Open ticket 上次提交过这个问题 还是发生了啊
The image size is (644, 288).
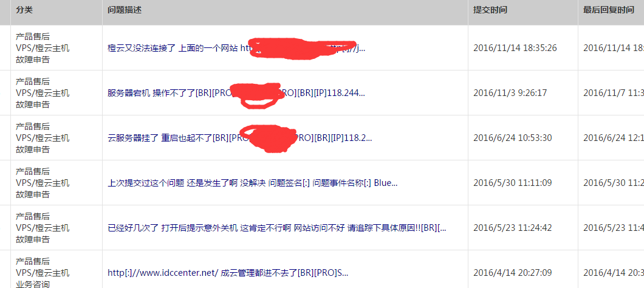pyautogui.click(x=253, y=183)
